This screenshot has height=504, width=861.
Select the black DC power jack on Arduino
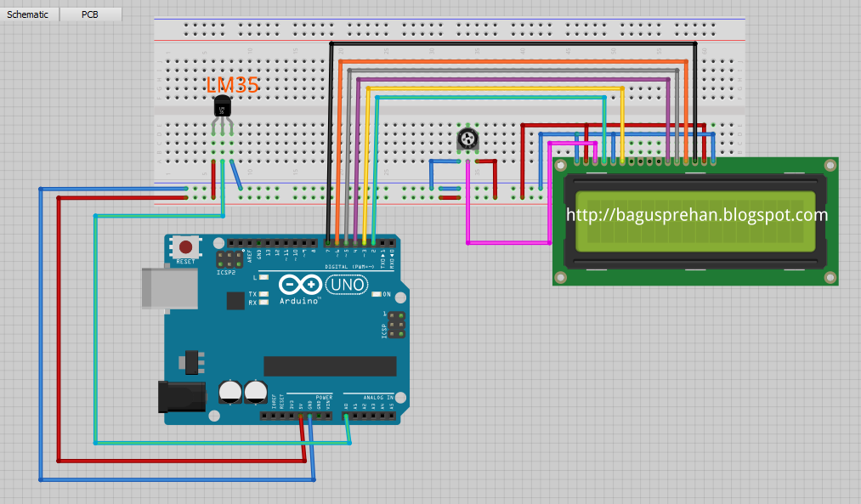click(182, 397)
